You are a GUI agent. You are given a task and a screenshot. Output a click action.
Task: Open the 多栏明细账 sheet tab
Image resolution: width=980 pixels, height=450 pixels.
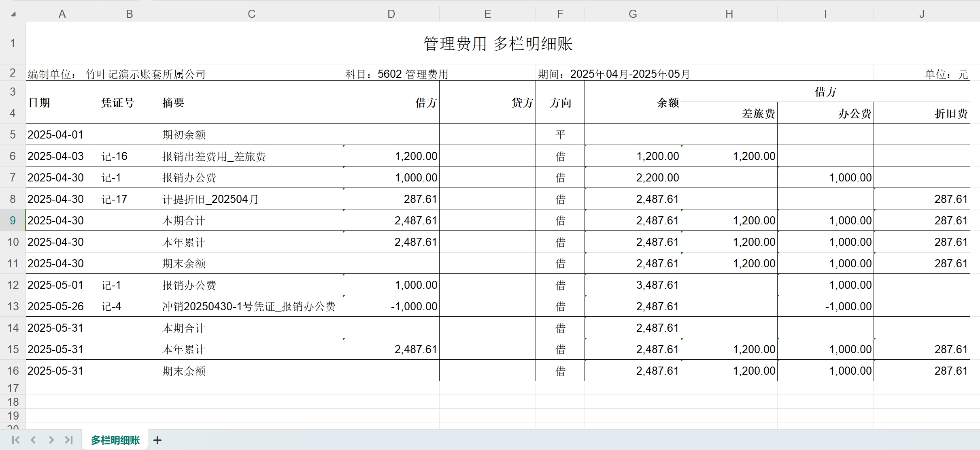[115, 440]
